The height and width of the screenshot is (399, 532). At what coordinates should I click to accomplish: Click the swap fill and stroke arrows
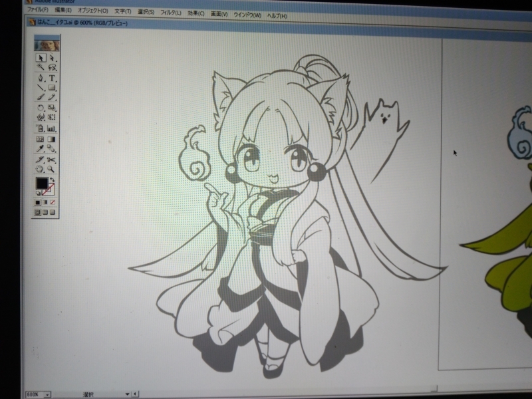(53, 180)
